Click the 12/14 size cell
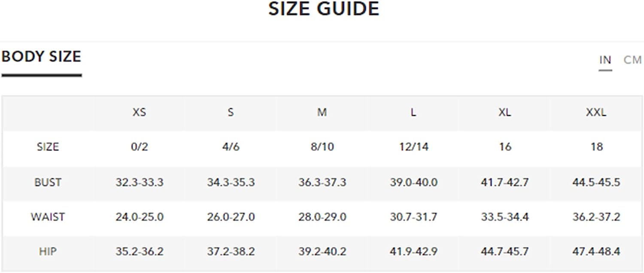 tap(413, 147)
